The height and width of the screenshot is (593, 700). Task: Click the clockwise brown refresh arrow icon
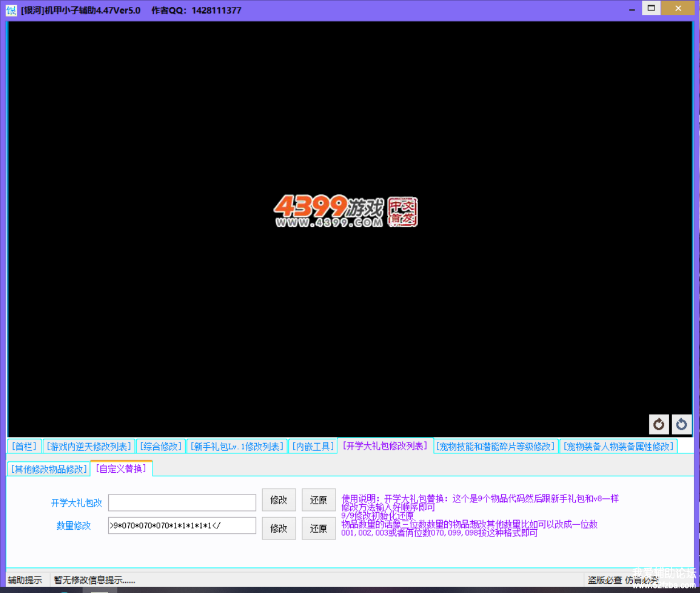[x=659, y=424]
